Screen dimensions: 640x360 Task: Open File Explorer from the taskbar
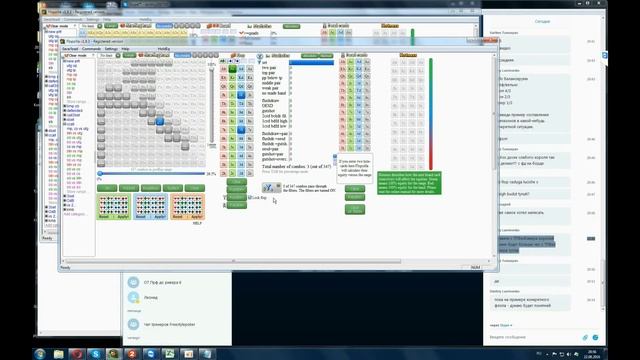point(58,354)
